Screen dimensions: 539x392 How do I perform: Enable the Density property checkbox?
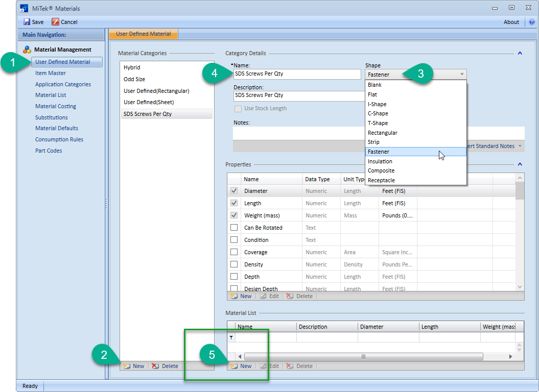234,264
